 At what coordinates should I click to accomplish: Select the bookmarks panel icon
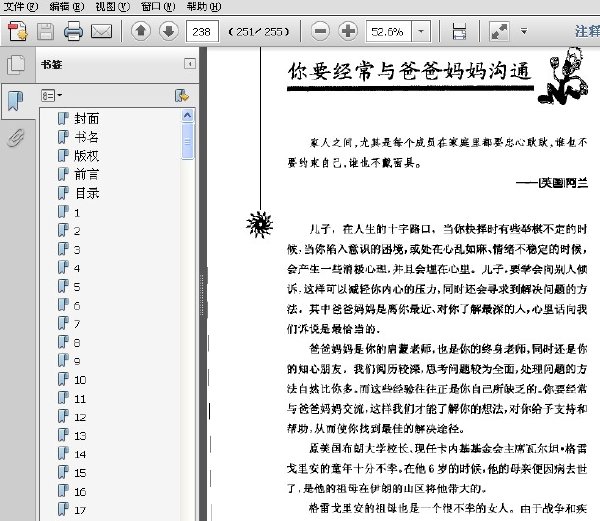(16, 101)
